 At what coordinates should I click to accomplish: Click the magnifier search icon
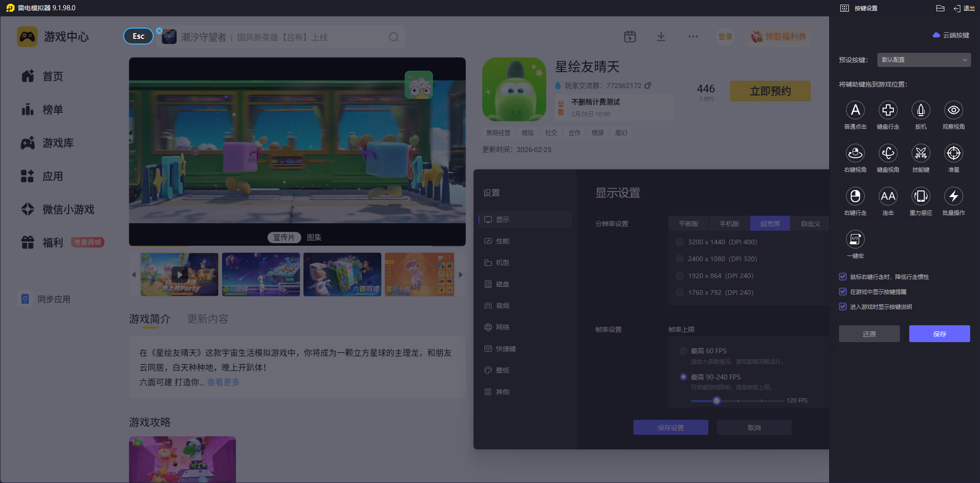coord(393,37)
